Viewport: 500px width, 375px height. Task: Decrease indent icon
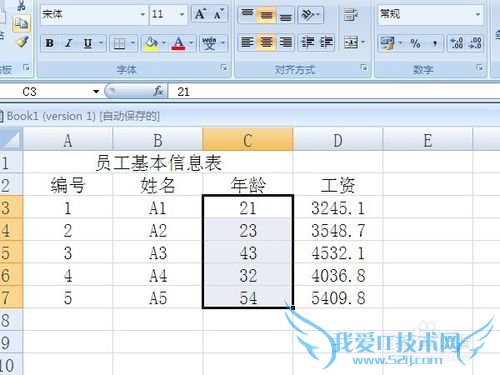point(307,43)
